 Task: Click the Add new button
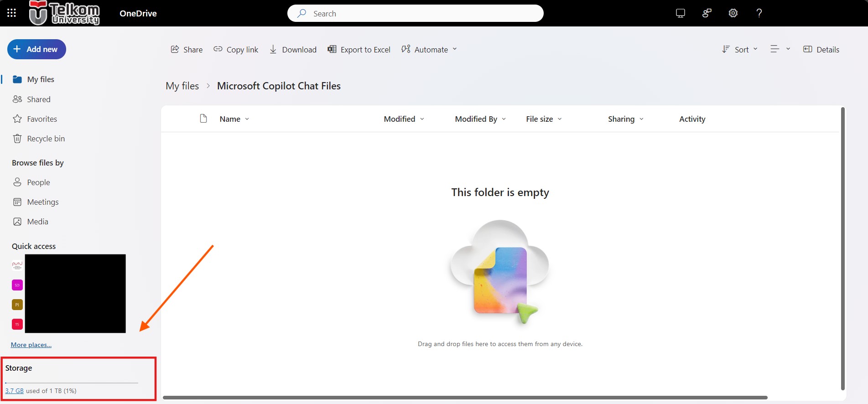pyautogui.click(x=36, y=49)
